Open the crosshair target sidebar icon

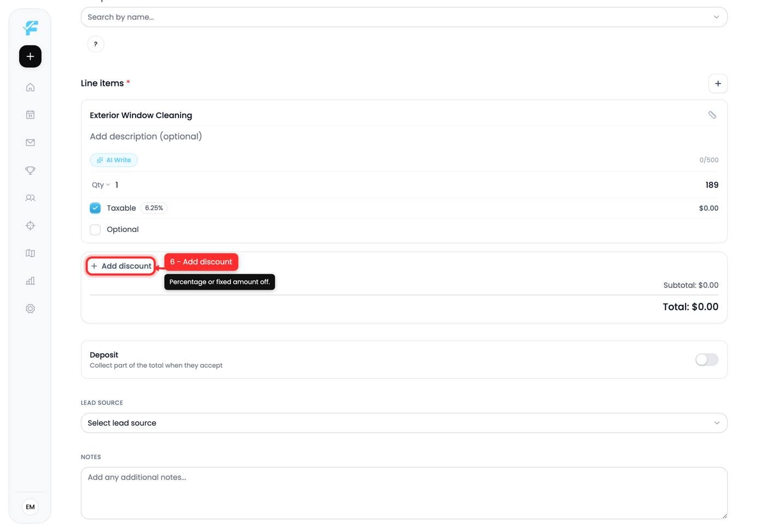click(x=30, y=225)
